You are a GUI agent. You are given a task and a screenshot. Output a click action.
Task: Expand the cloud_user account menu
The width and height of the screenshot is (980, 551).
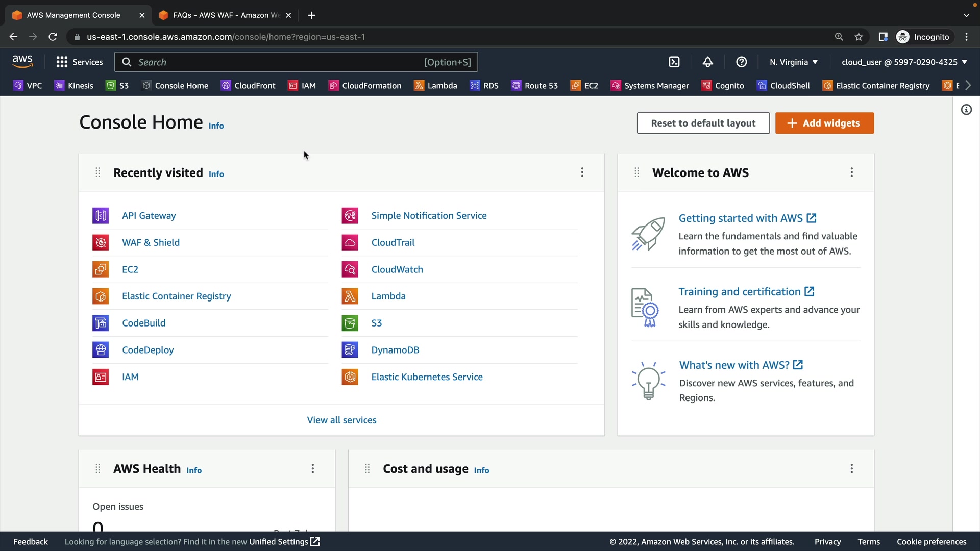click(x=904, y=62)
